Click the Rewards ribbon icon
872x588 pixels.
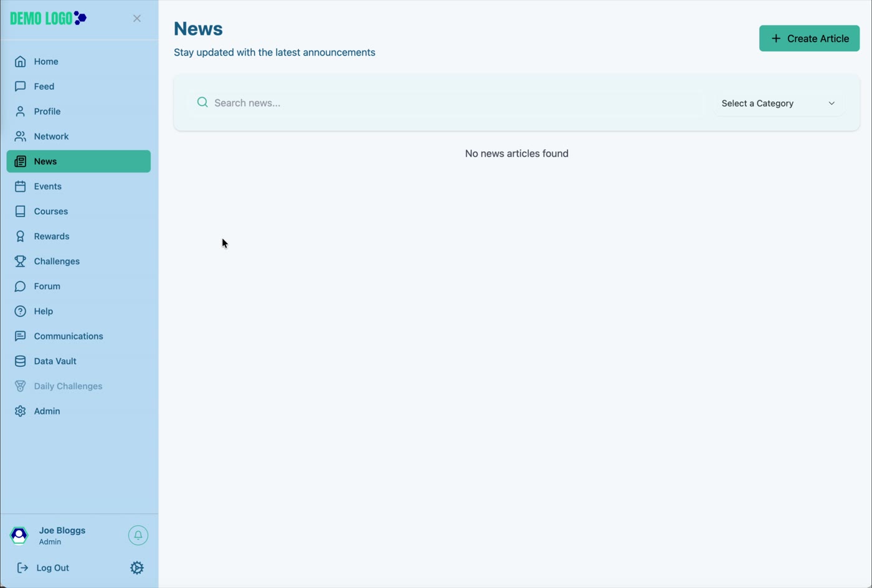pos(20,236)
